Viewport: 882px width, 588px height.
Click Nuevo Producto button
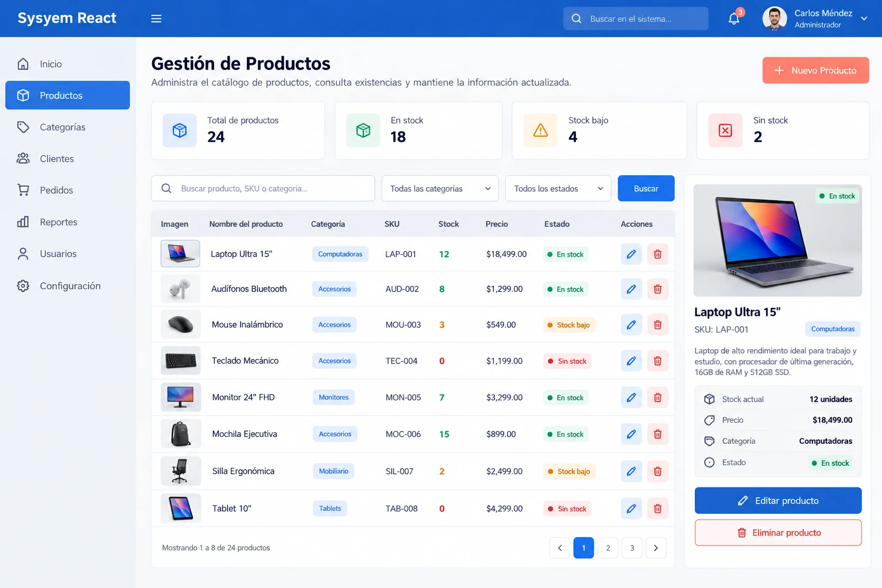click(x=815, y=70)
